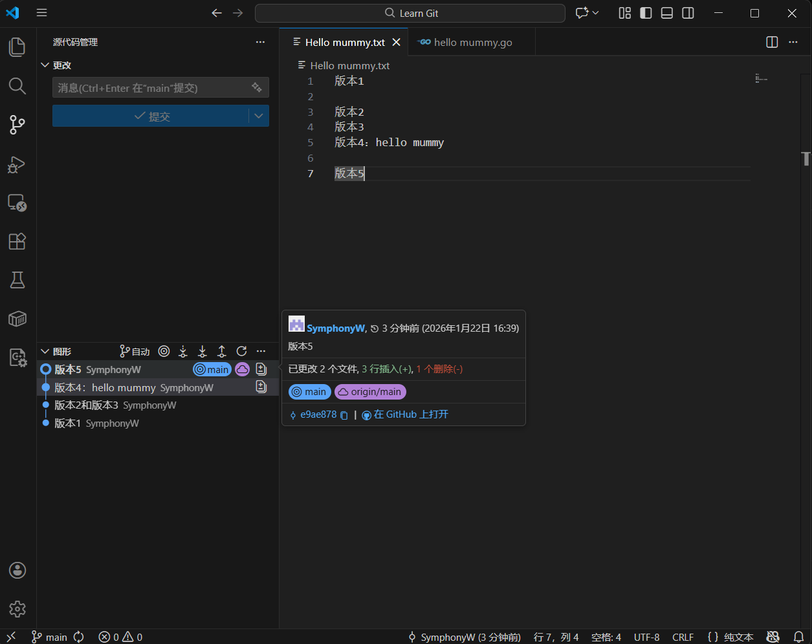Go back with the left arrow

(217, 13)
